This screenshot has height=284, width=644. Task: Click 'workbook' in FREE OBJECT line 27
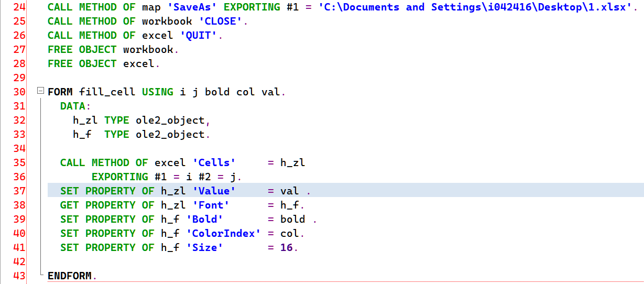click(148, 50)
